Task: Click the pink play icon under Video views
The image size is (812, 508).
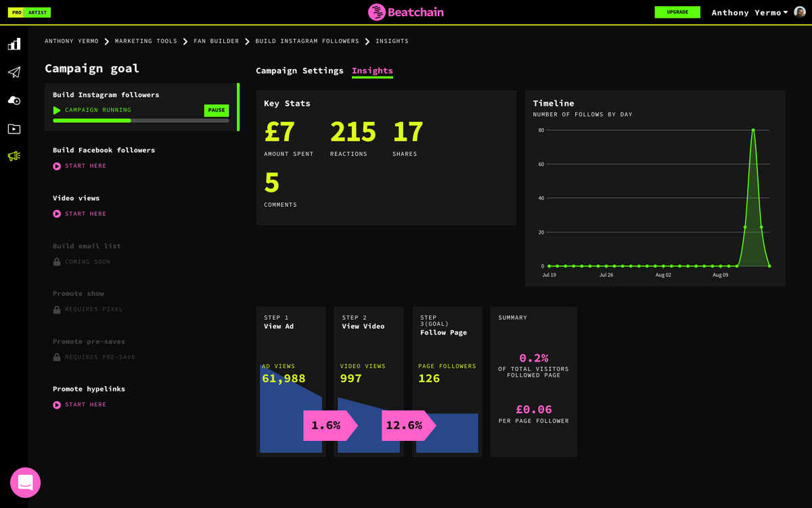Action: pyautogui.click(x=57, y=214)
